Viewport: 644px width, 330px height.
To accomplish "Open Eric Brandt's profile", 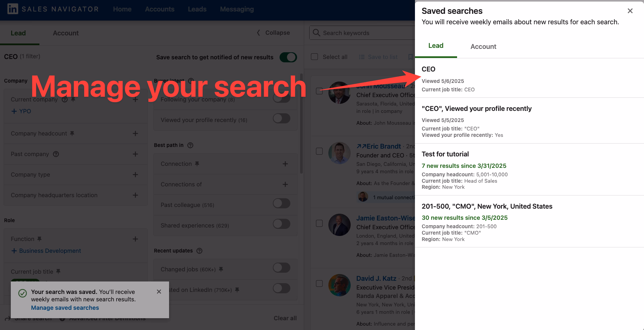I will [384, 146].
